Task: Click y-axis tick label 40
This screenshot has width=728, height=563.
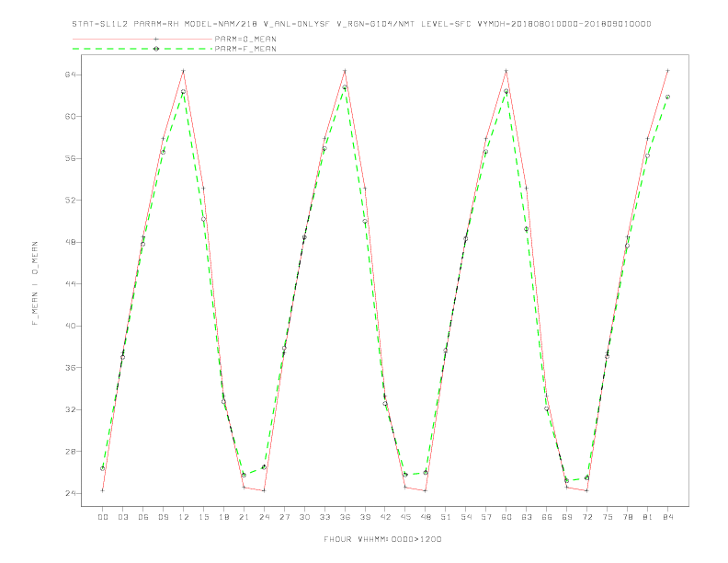Action: tap(71, 326)
